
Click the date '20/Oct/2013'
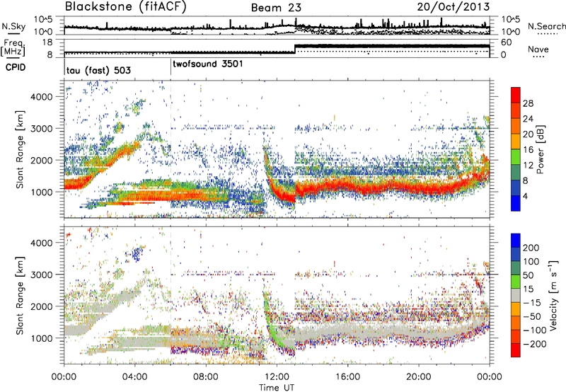454,7
